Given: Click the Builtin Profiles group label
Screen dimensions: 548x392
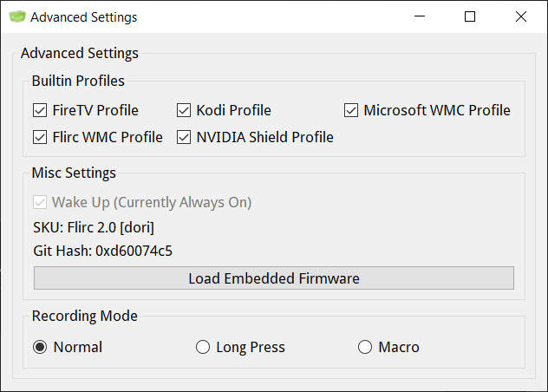Looking at the screenshot, I should point(78,81).
